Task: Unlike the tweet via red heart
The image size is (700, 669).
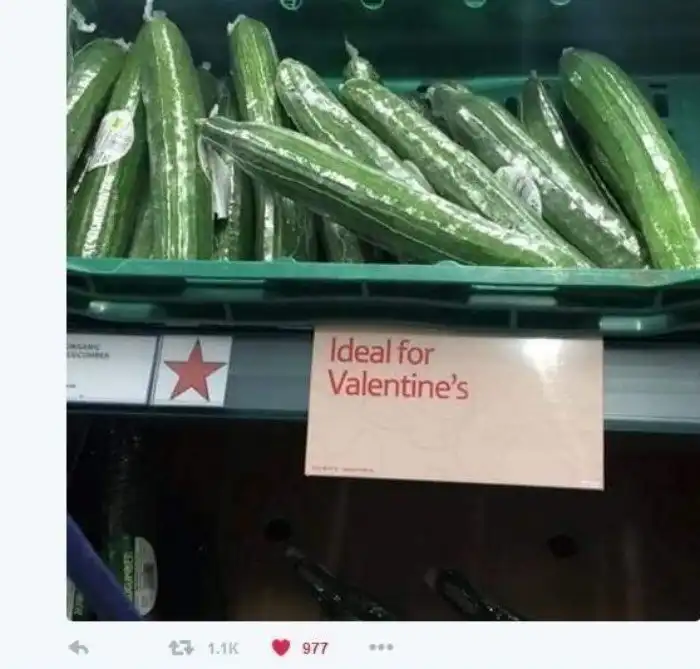Action: tap(281, 648)
